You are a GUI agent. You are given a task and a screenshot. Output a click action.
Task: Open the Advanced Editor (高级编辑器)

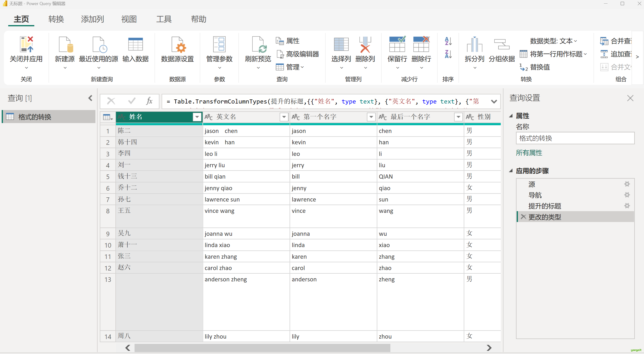point(298,54)
